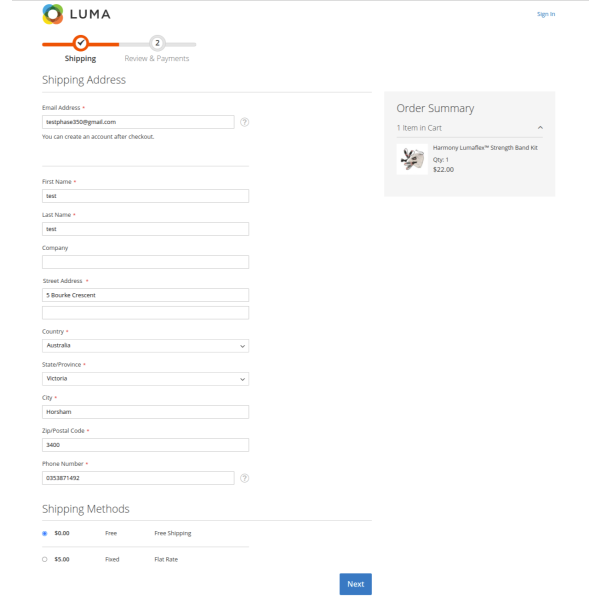Click the Luma logo icon

pos(52,14)
